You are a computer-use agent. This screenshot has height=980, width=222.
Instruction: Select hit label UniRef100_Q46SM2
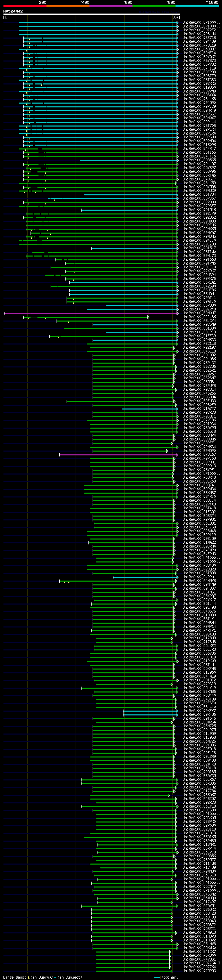point(199,894)
